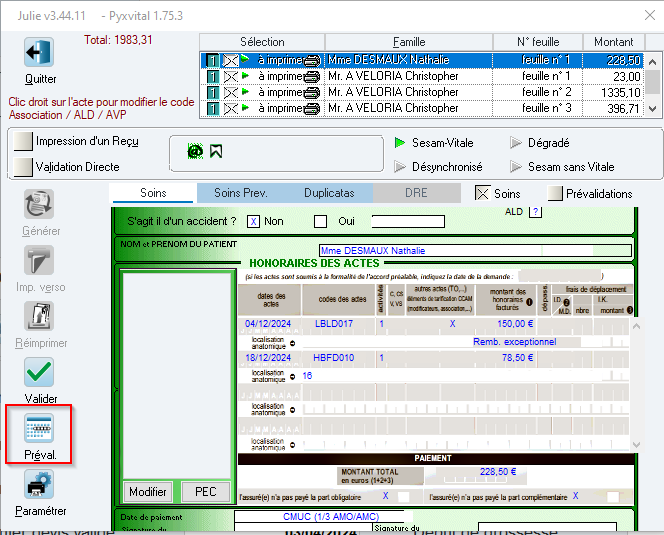The width and height of the screenshot is (664, 535).
Task: Click invoice list scroll up arrow
Action: point(653,62)
